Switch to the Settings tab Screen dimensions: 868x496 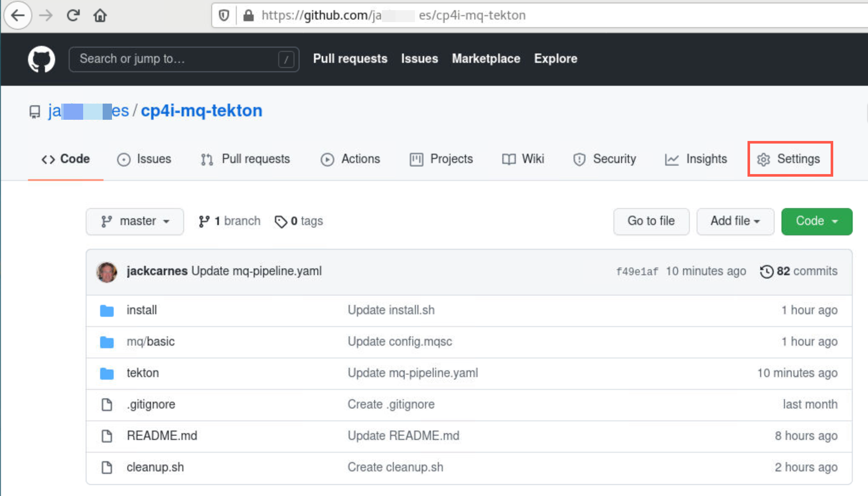tap(790, 159)
